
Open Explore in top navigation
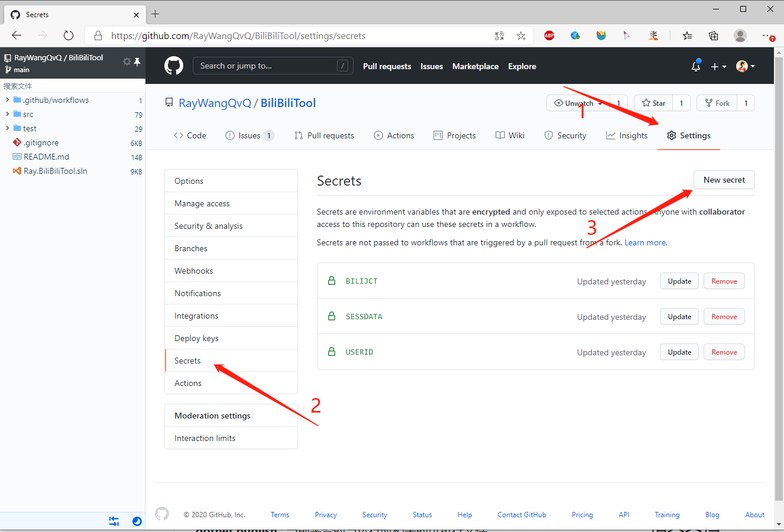(x=522, y=66)
